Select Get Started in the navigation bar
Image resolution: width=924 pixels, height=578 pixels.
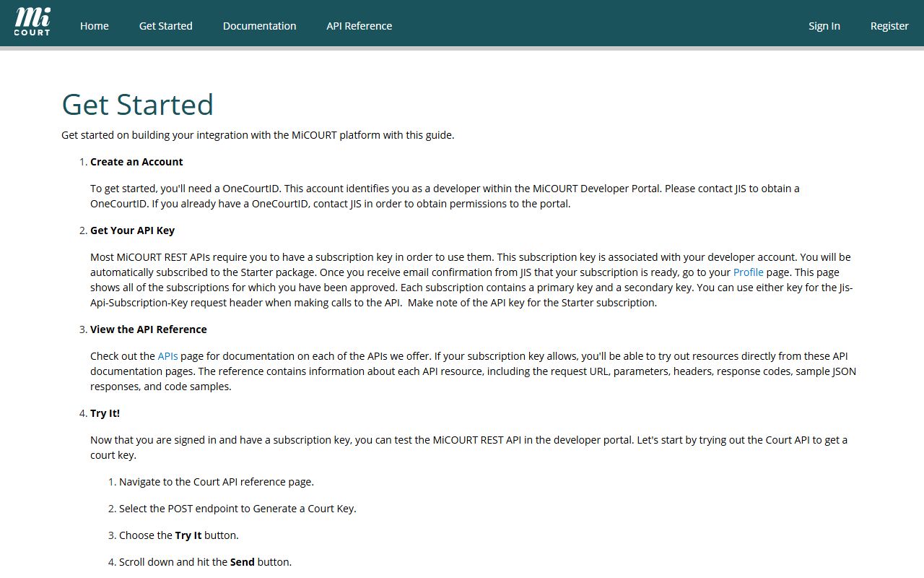[x=166, y=26]
